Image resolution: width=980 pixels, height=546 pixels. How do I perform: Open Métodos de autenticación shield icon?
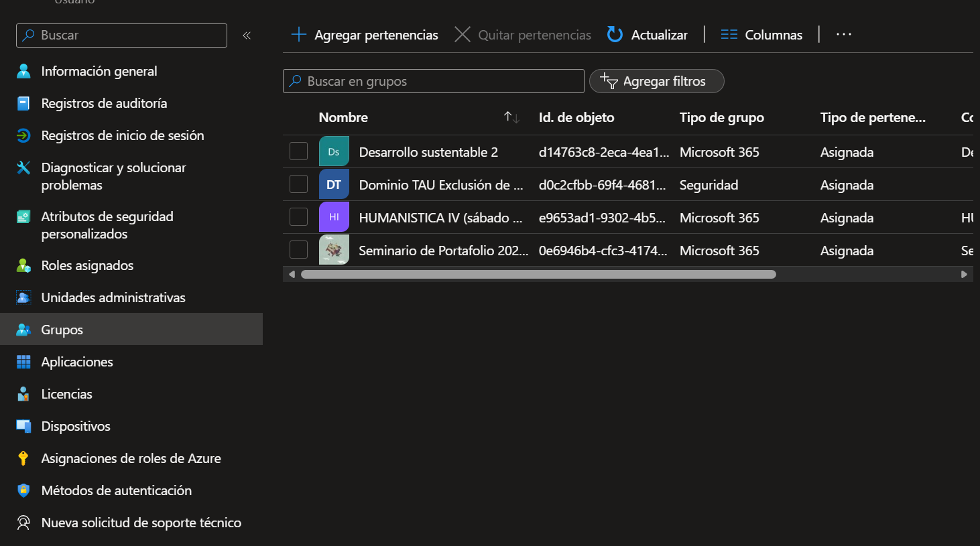(x=23, y=490)
